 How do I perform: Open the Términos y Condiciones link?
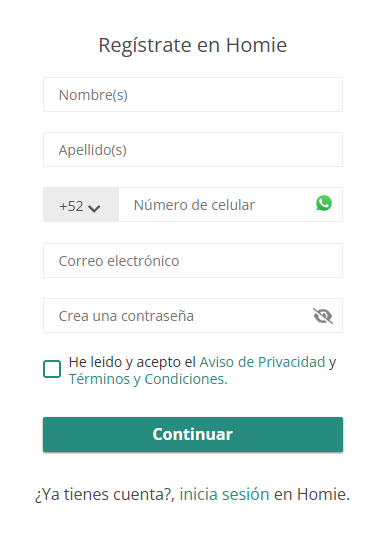coord(148,379)
